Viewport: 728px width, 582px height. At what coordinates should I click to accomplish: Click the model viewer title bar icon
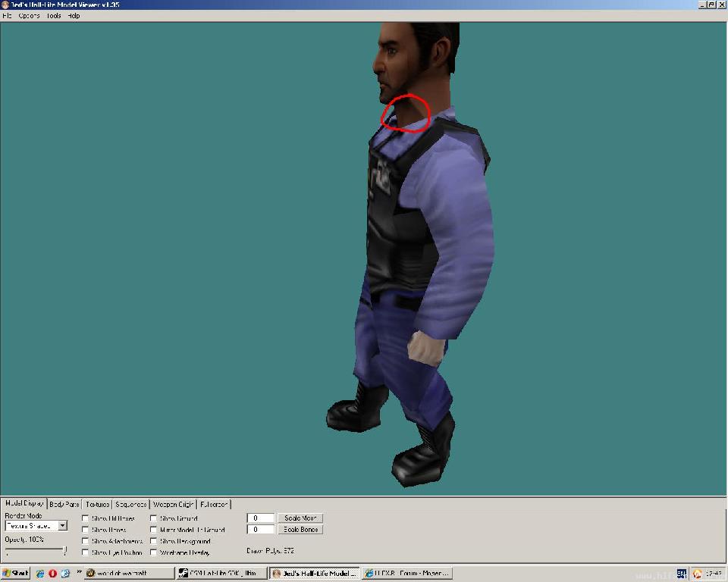coord(5,5)
